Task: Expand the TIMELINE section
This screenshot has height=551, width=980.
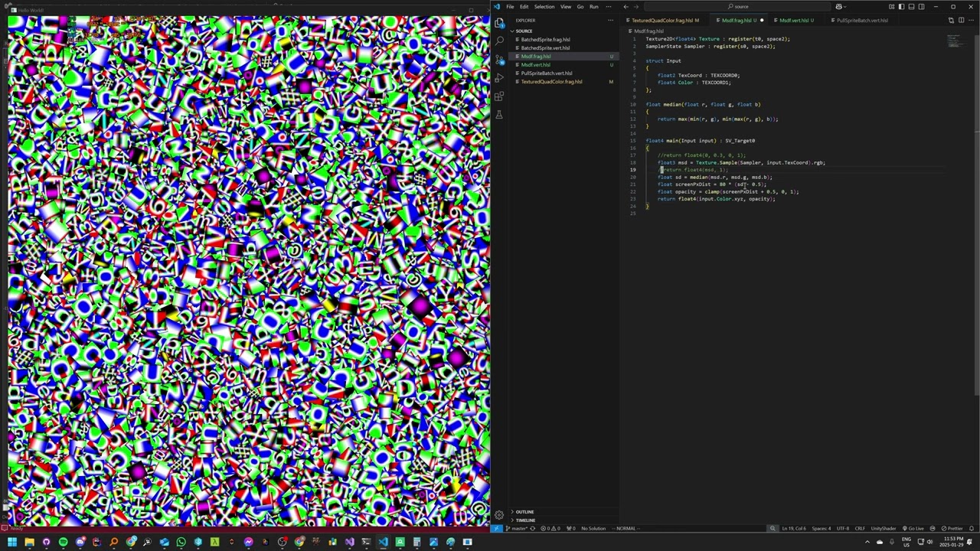Action: click(525, 520)
